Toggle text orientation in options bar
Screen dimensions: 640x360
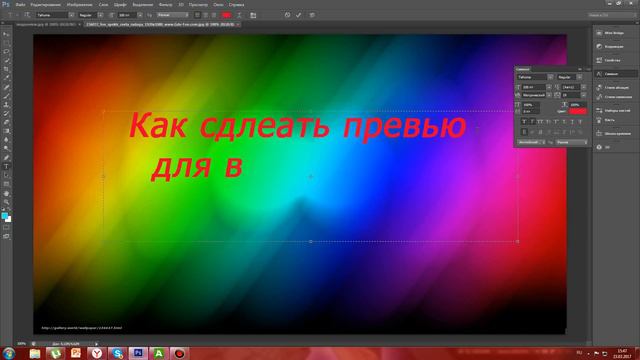coord(27,15)
